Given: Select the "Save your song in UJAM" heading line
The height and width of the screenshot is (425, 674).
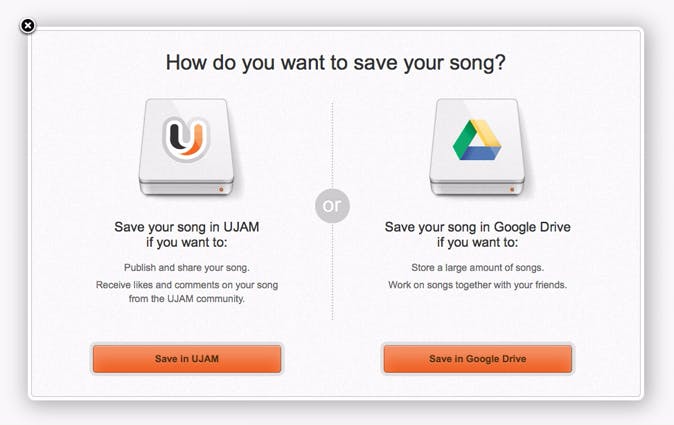Looking at the screenshot, I should tap(187, 227).
